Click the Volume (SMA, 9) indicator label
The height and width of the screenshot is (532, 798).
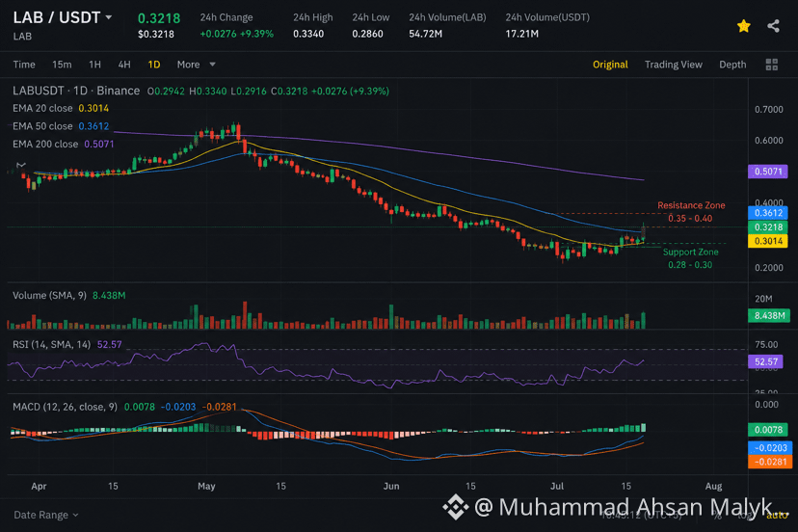coord(49,295)
